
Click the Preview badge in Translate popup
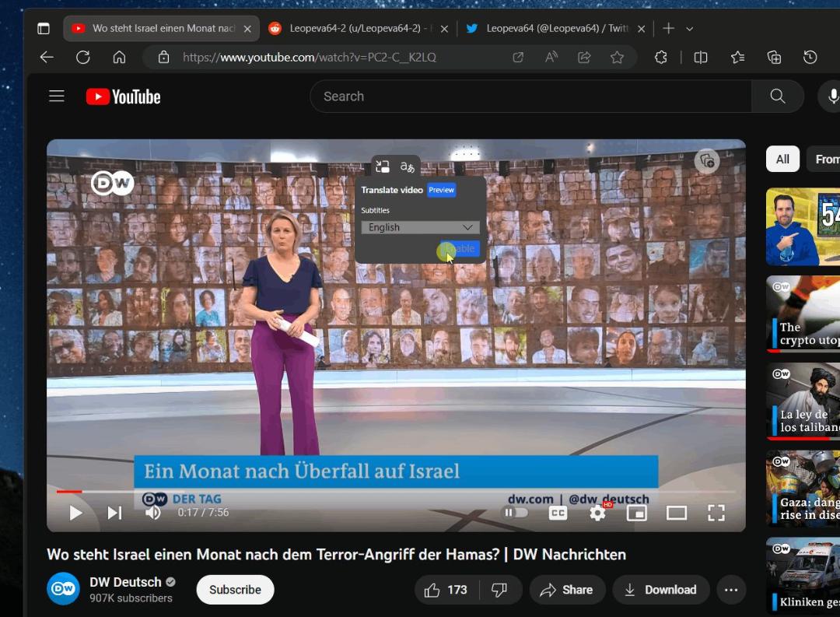click(x=442, y=190)
